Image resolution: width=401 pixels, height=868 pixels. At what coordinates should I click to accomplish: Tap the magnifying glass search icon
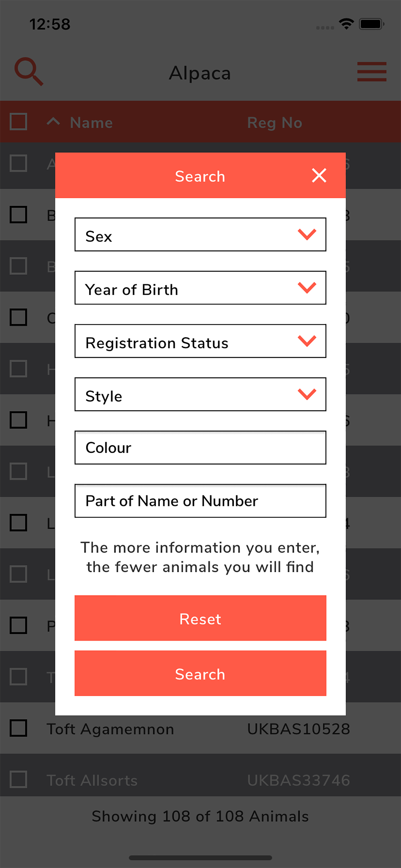[x=29, y=71]
